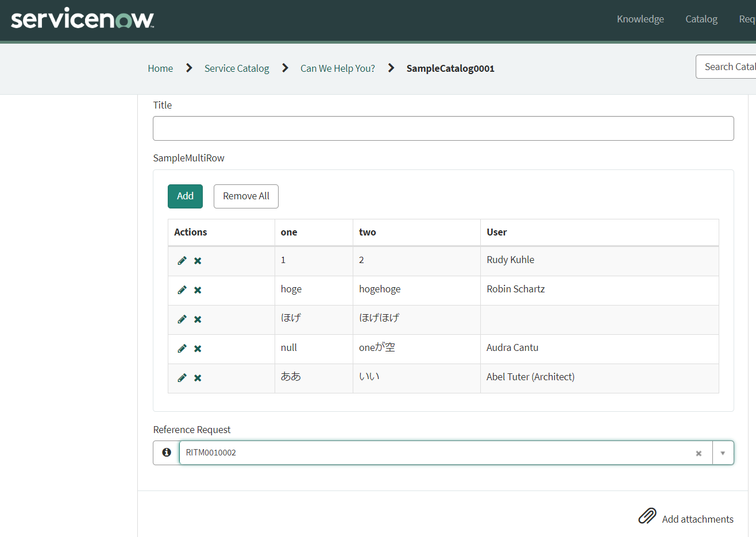Click the ServiceNow logo
This screenshot has height=537, width=756.
click(82, 19)
